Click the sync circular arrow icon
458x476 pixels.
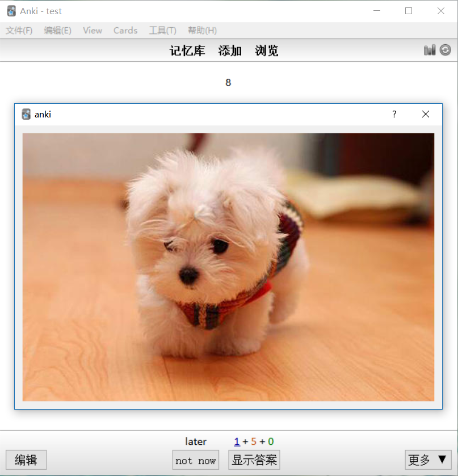(x=446, y=50)
